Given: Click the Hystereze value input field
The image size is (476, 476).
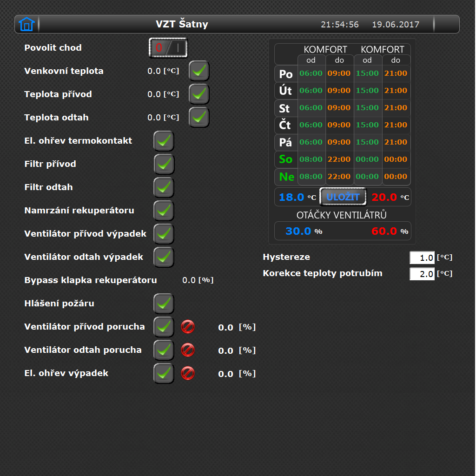Looking at the screenshot, I should [422, 258].
